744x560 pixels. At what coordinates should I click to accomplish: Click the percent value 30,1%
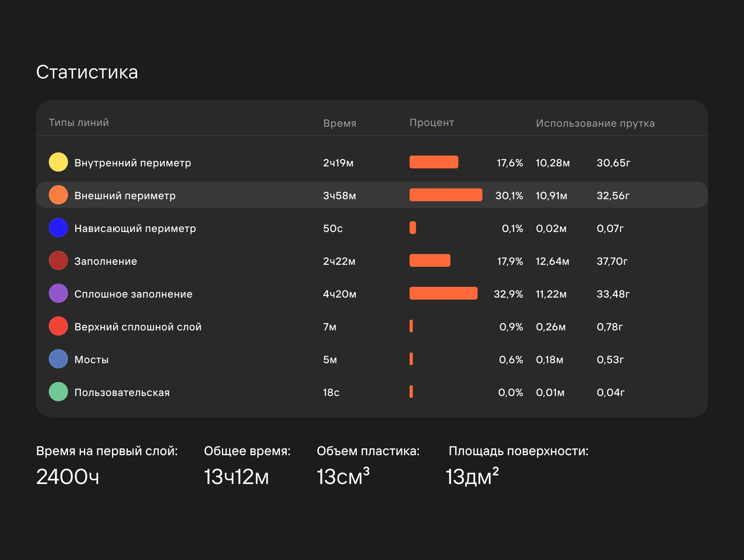click(x=509, y=196)
